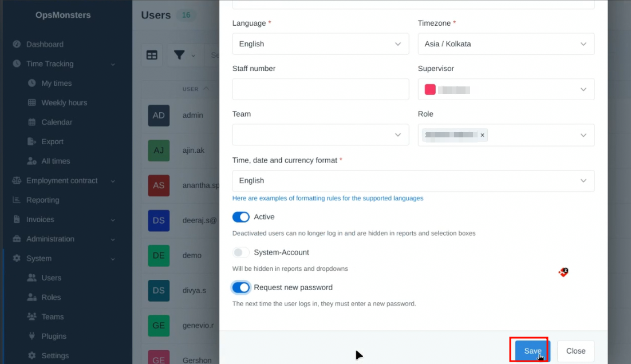Click the Weekly hours icon
Image resolution: width=631 pixels, height=364 pixels.
pos(32,102)
